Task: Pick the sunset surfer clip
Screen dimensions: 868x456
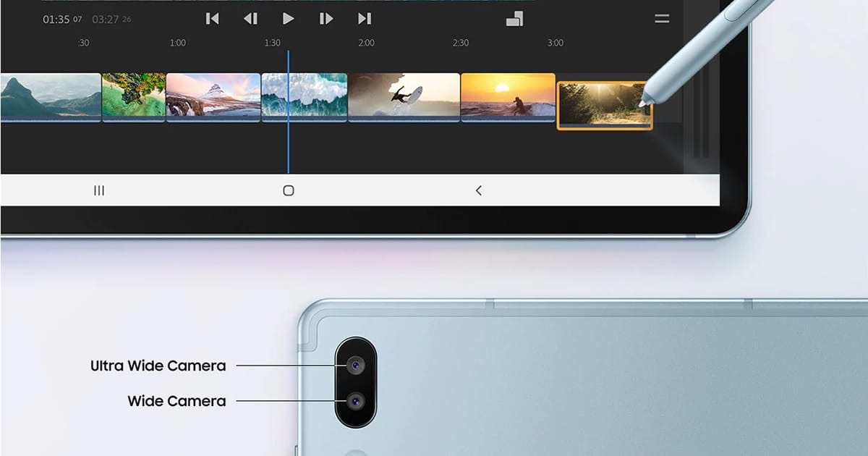Action: (x=508, y=96)
